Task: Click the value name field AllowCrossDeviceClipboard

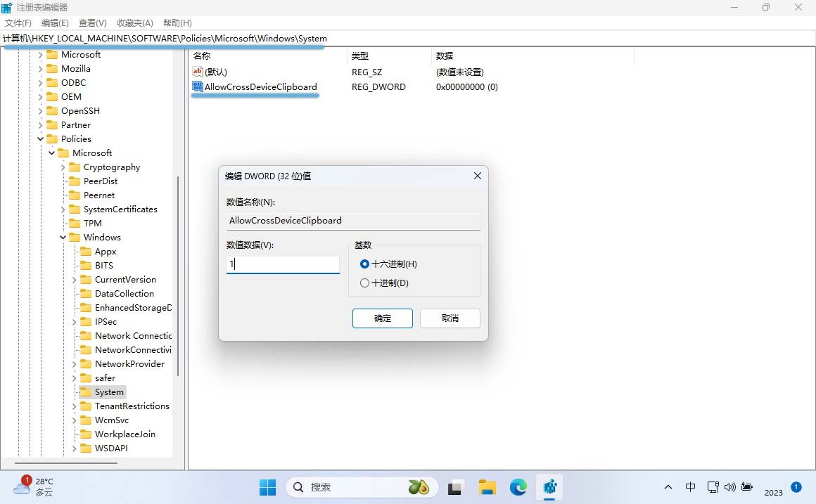Action: [x=353, y=221]
